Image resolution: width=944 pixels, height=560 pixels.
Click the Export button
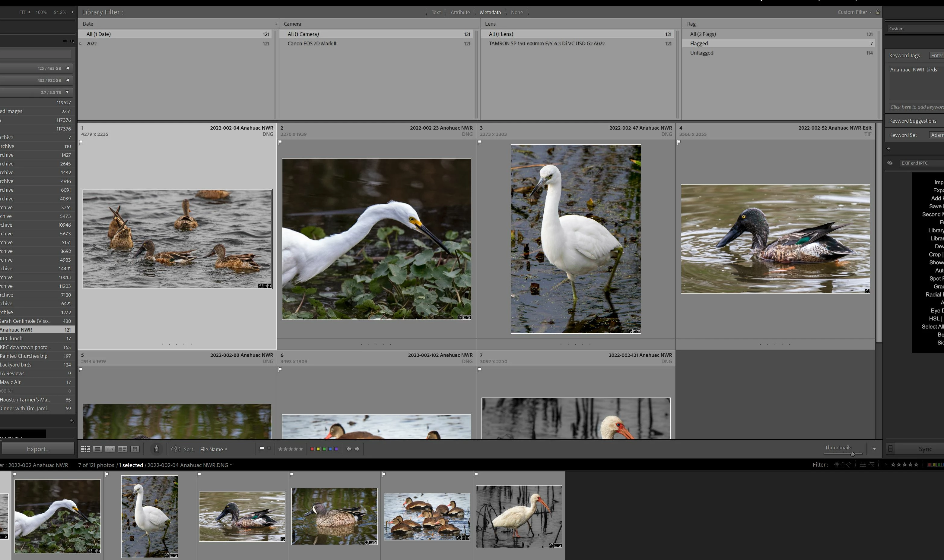coord(38,449)
